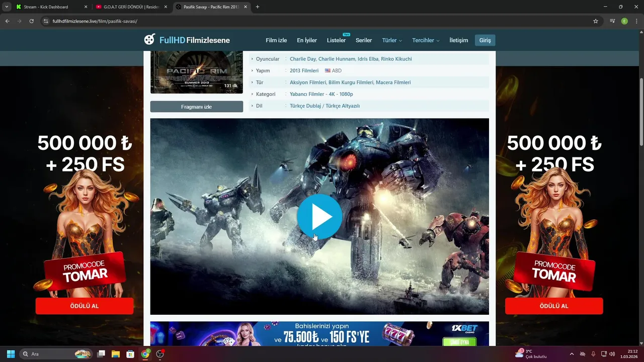Screen dimensions: 644x362
Task: Click the taskbar search box Ara
Action: click(56, 354)
